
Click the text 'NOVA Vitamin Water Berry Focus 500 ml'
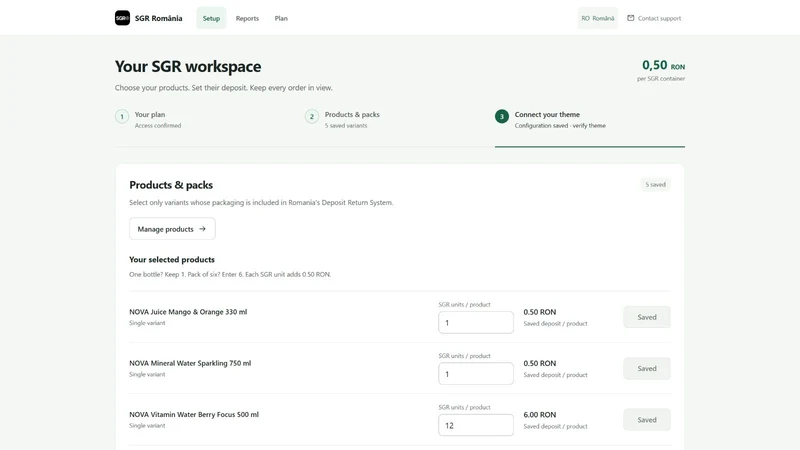tap(194, 414)
